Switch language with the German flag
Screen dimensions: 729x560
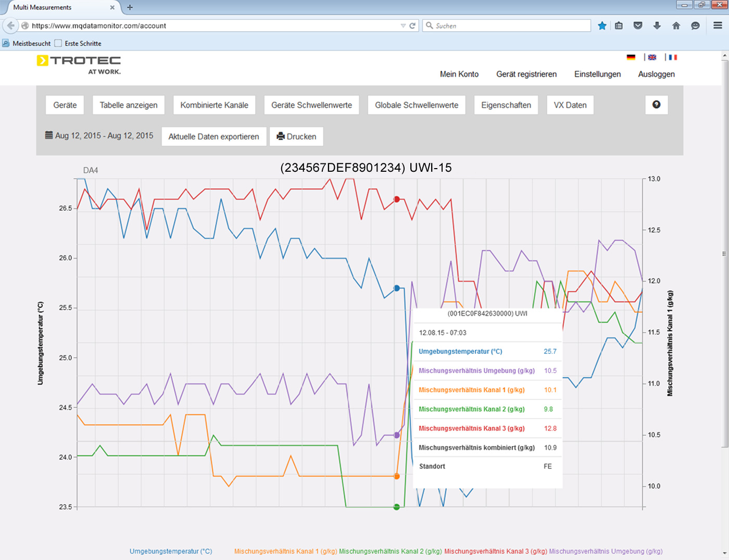pyautogui.click(x=631, y=57)
